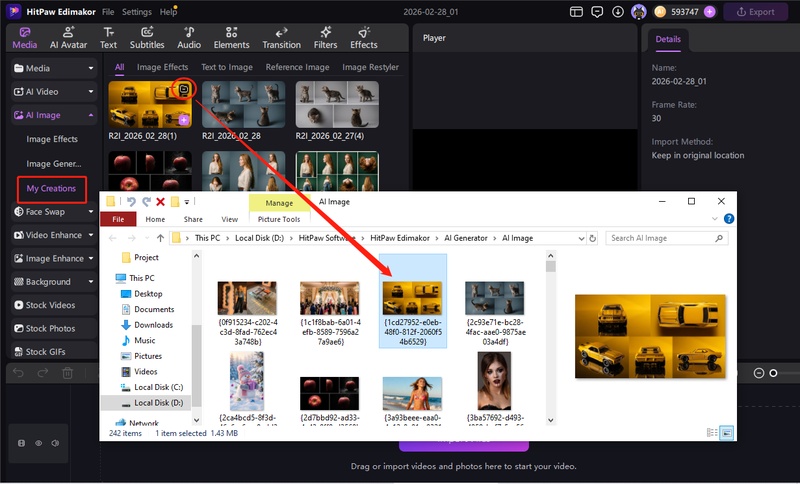
Task: Open Stock Videos in sidebar
Action: (54, 305)
